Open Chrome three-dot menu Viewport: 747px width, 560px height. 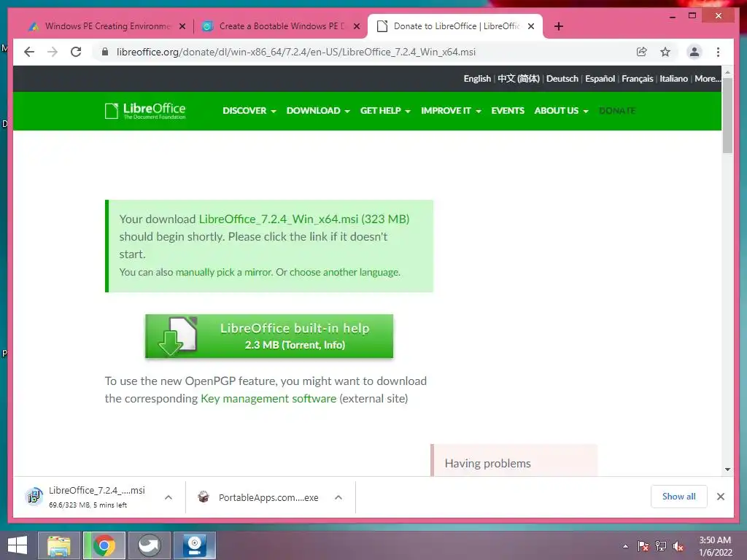(718, 52)
